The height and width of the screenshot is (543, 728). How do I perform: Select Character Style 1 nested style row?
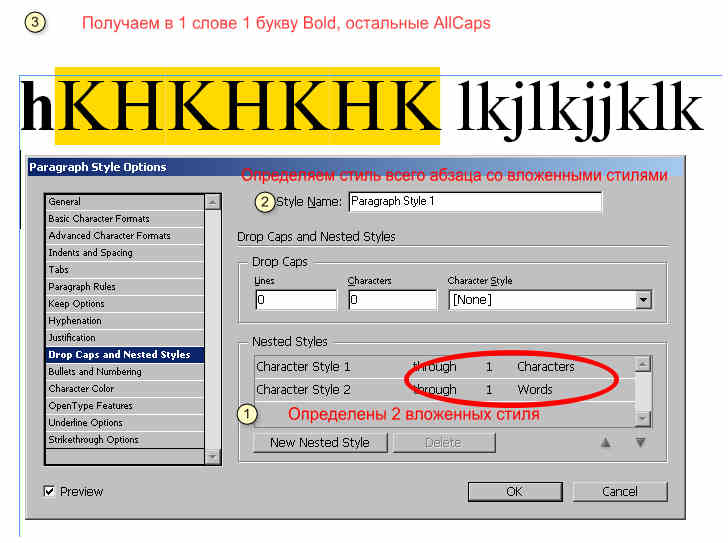(444, 367)
